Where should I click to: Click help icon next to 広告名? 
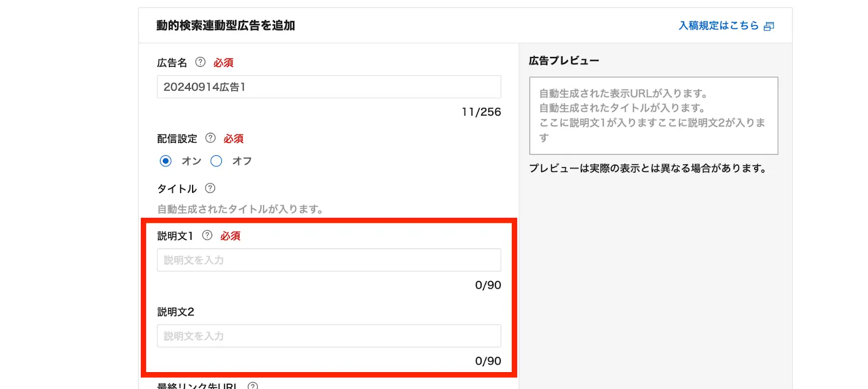(x=200, y=62)
